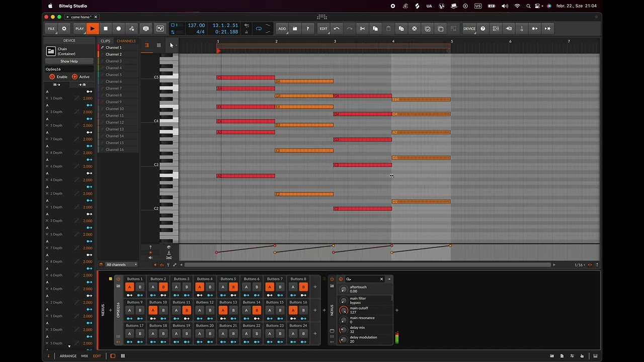Open the FILE menu
This screenshot has height=362, width=644.
point(51,29)
